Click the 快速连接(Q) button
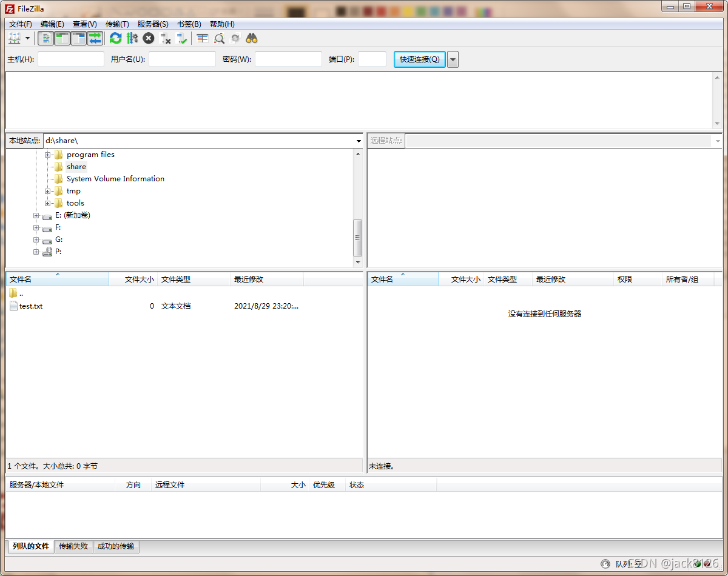The image size is (728, 576). tap(420, 59)
